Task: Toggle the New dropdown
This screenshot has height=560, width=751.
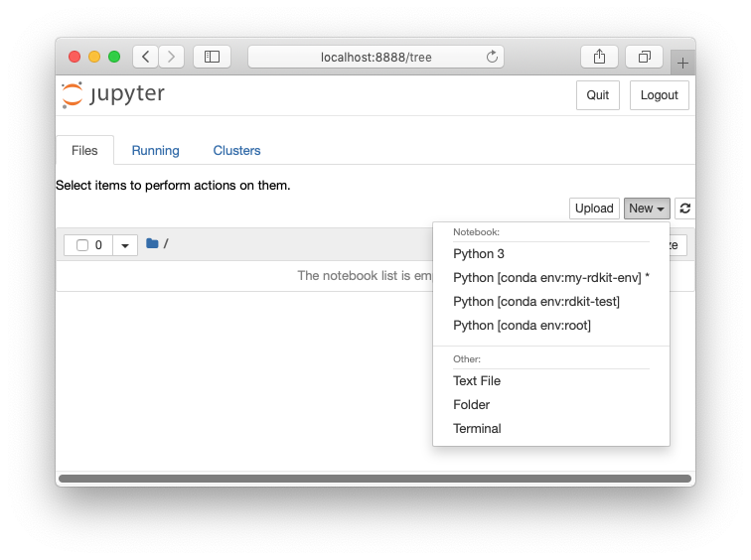Action: (647, 209)
